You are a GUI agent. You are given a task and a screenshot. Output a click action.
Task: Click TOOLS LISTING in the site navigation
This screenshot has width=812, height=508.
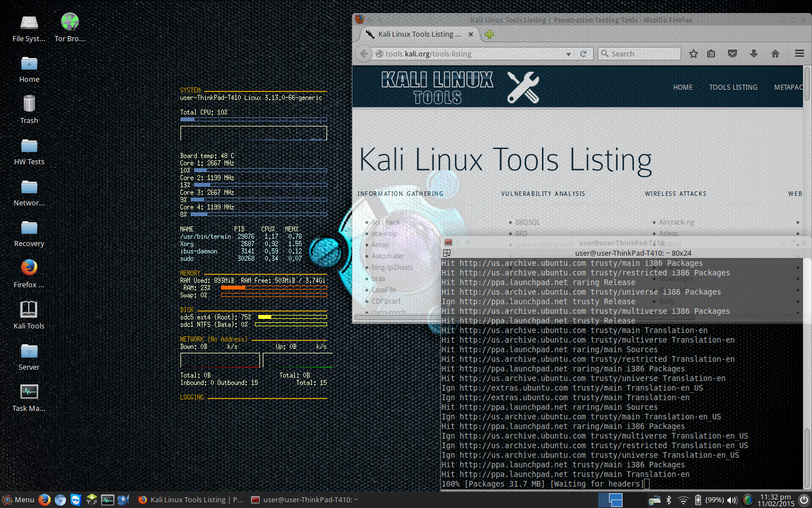[x=733, y=87]
